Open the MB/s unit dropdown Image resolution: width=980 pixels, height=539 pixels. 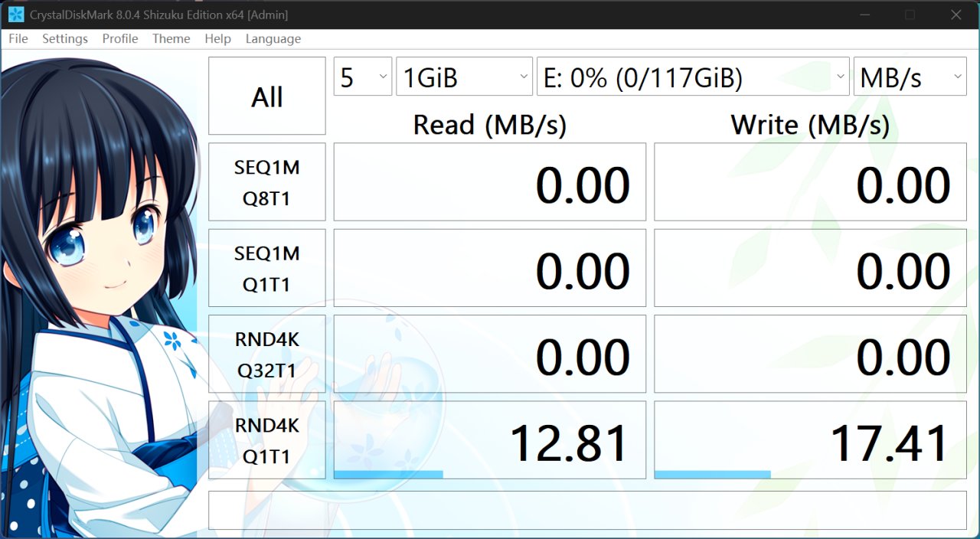click(910, 77)
